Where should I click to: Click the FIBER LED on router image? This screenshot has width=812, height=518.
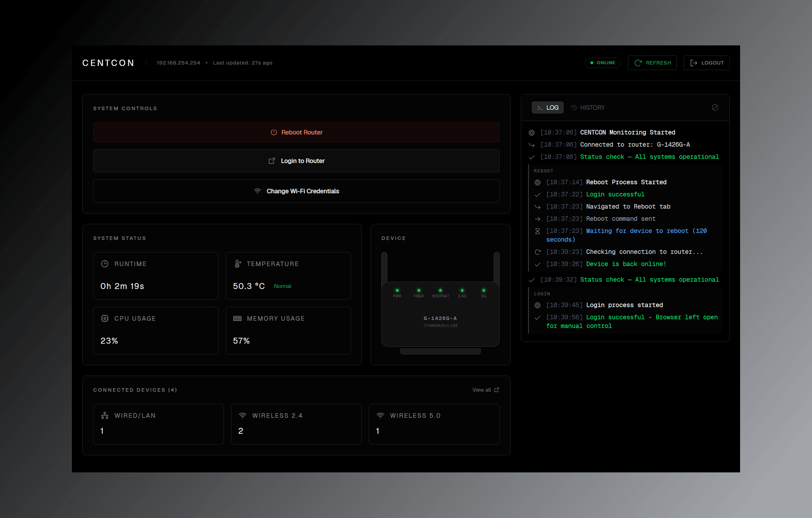pos(419,290)
